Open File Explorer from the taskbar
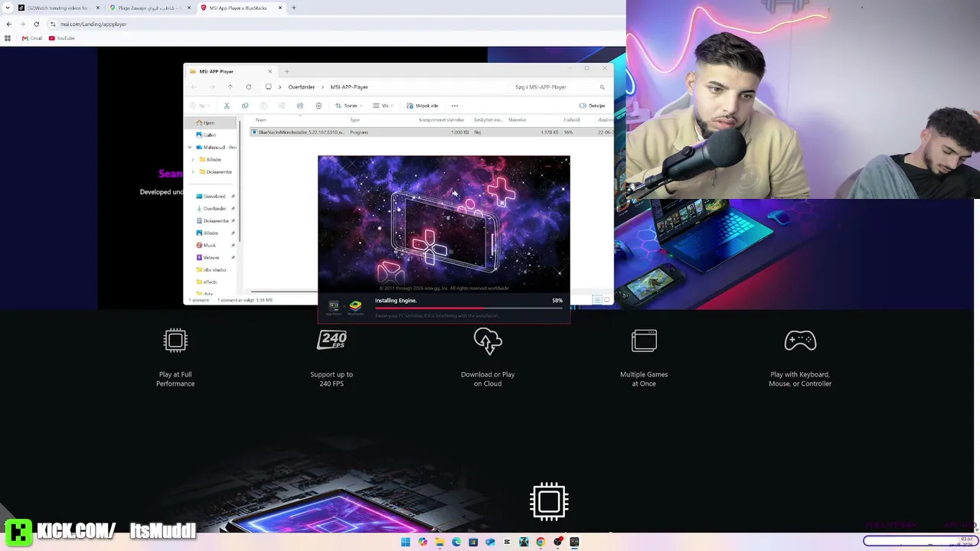 [x=439, y=543]
